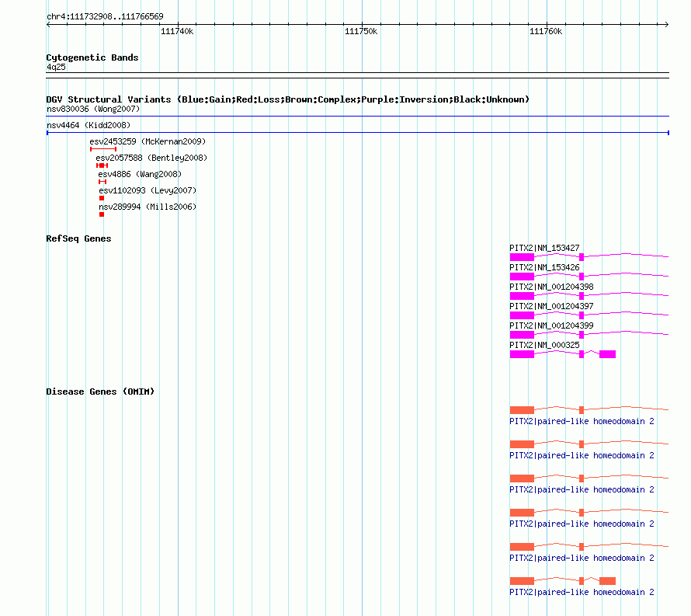Open the third PITX2|paired-like homeodomain 2 OMIM link
Screen dimensions: 691x616
[582, 489]
